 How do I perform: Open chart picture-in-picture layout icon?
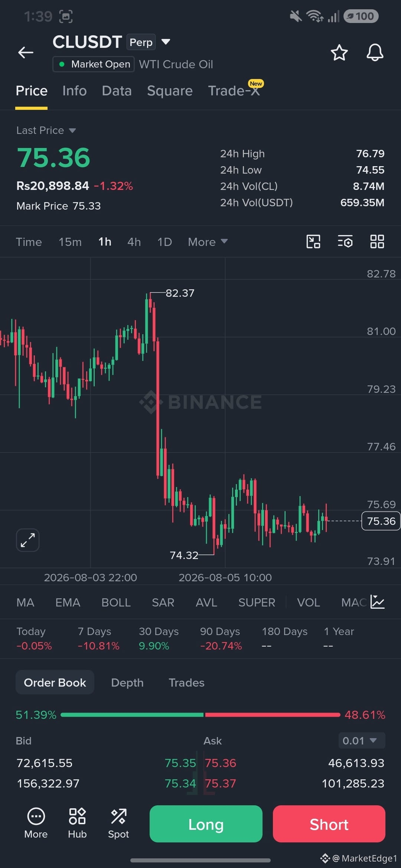pos(313,241)
